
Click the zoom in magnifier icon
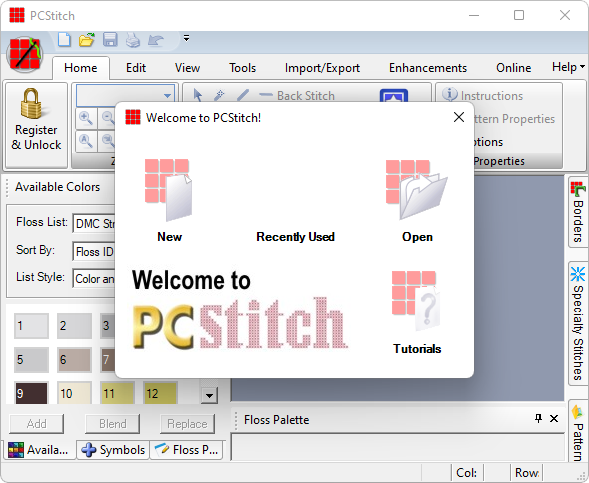[86, 119]
